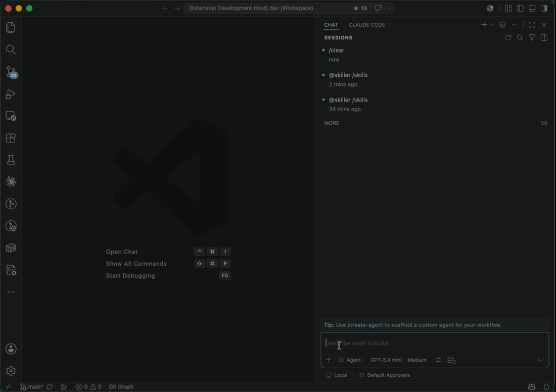Toggle the secondary side bar layout button
The width and height of the screenshot is (556, 392).
(x=544, y=8)
